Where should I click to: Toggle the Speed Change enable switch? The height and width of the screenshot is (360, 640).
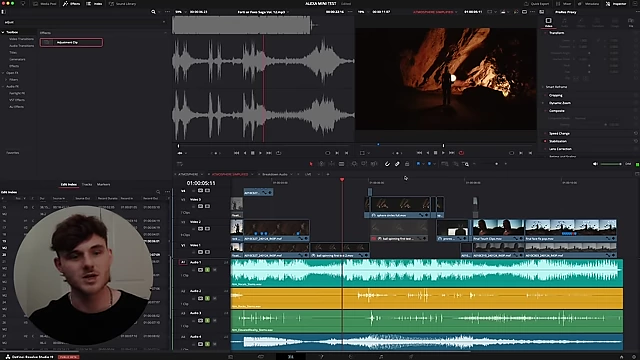coord(545,133)
